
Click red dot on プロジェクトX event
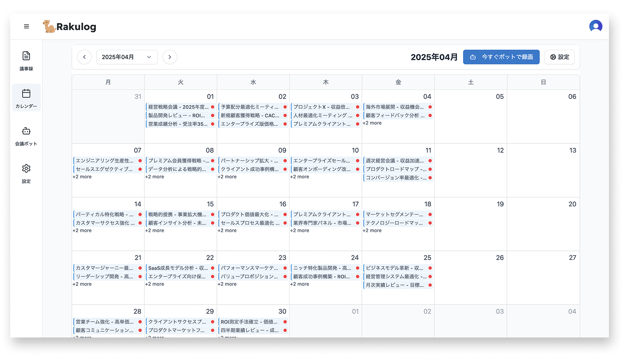(358, 107)
